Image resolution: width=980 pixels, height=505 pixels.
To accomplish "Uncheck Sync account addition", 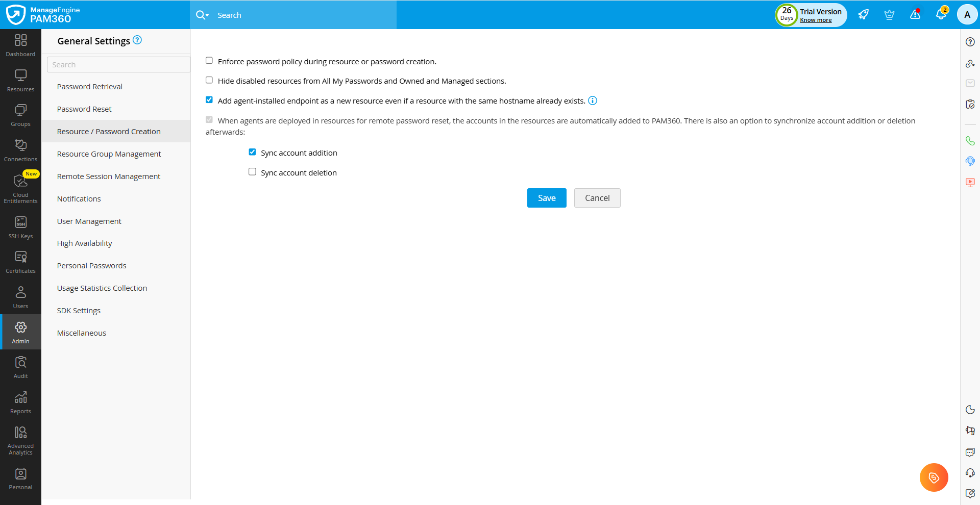I will 252,151.
